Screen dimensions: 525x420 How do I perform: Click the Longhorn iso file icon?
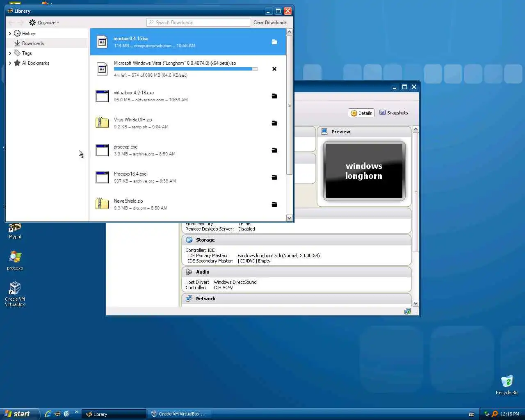(x=102, y=69)
